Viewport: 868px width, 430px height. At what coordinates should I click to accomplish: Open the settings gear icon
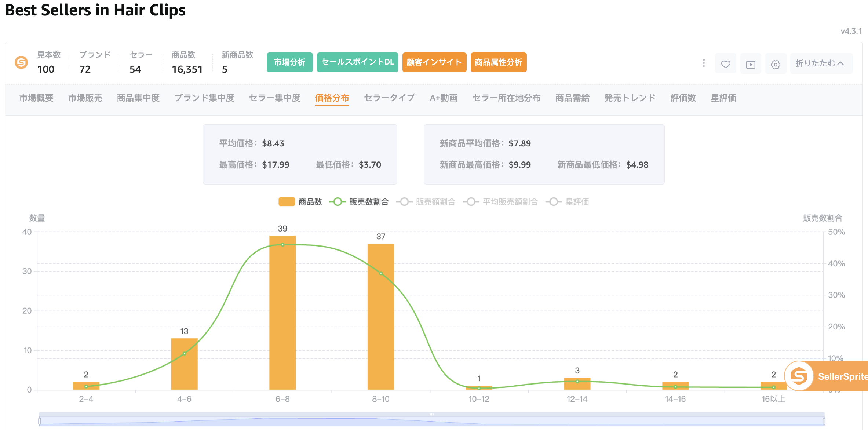coord(776,64)
